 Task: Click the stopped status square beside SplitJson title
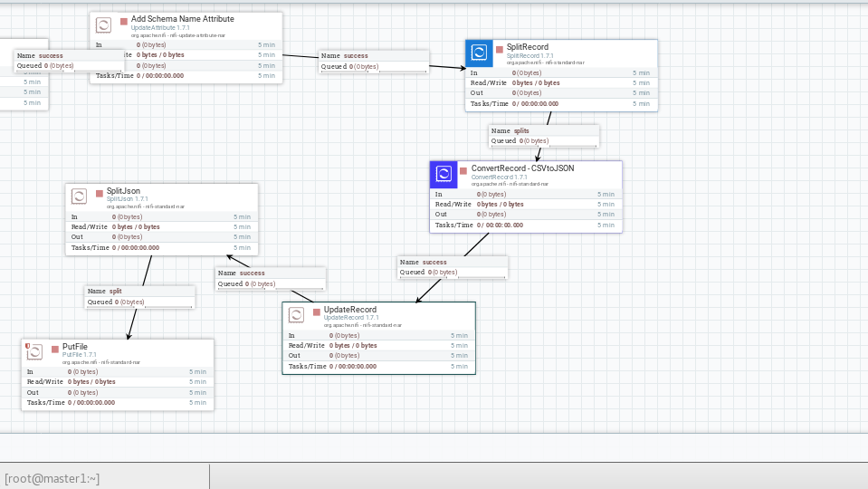[100, 193]
